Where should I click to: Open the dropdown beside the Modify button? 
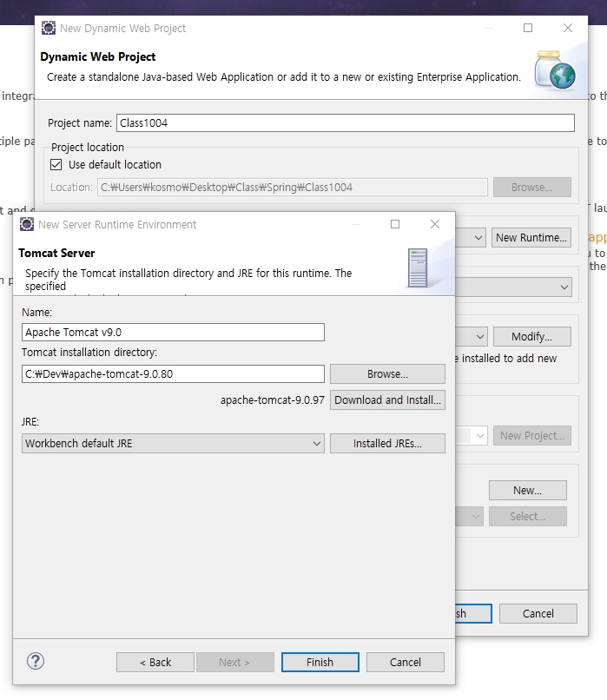tap(479, 337)
